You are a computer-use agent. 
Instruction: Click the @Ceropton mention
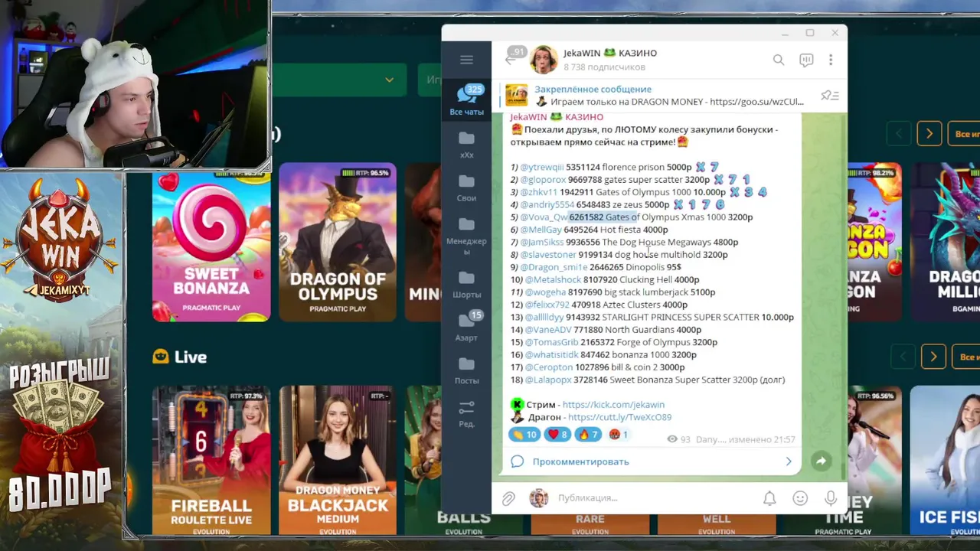click(548, 367)
